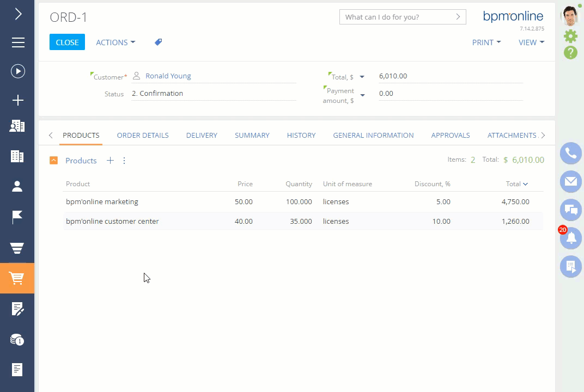Open the ACTIONS dropdown
This screenshot has width=584, height=392.
pos(115,42)
